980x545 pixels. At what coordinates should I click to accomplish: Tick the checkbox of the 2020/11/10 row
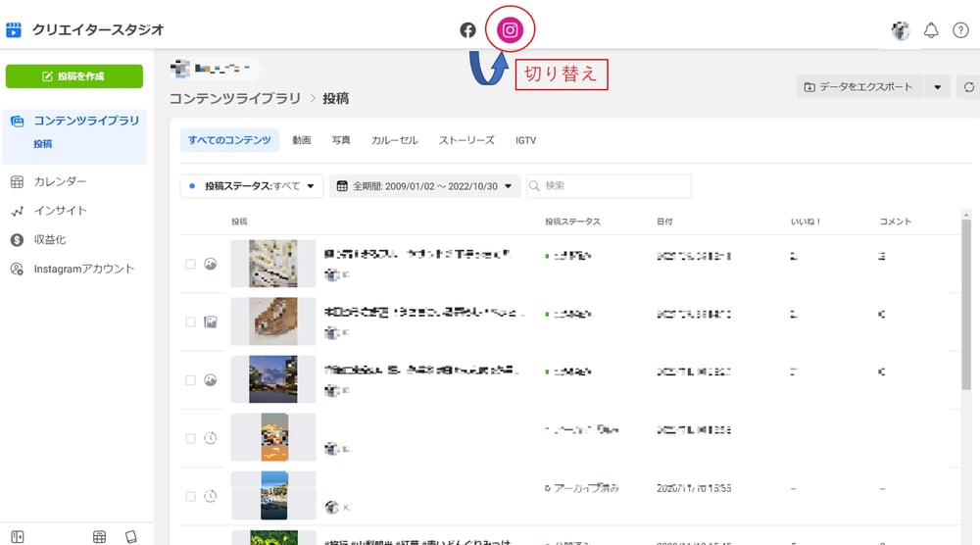coord(191,496)
